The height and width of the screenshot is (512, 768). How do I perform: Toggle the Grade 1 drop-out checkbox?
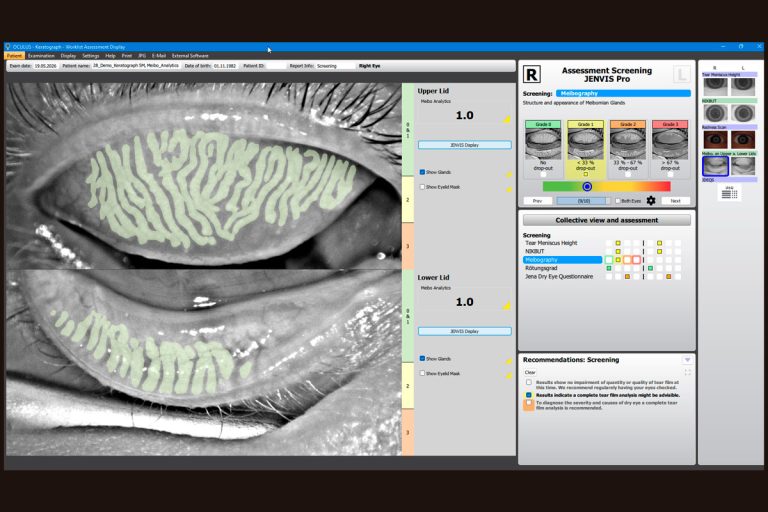point(585,174)
